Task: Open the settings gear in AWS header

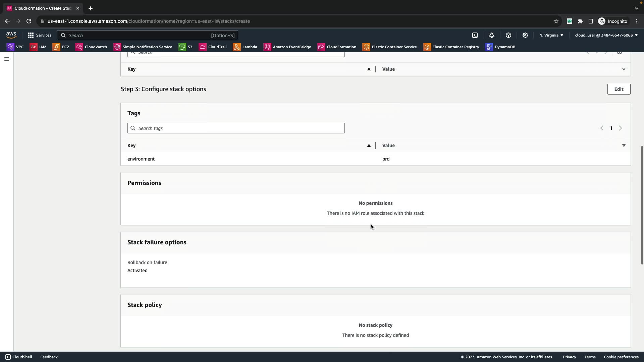Action: point(525,35)
